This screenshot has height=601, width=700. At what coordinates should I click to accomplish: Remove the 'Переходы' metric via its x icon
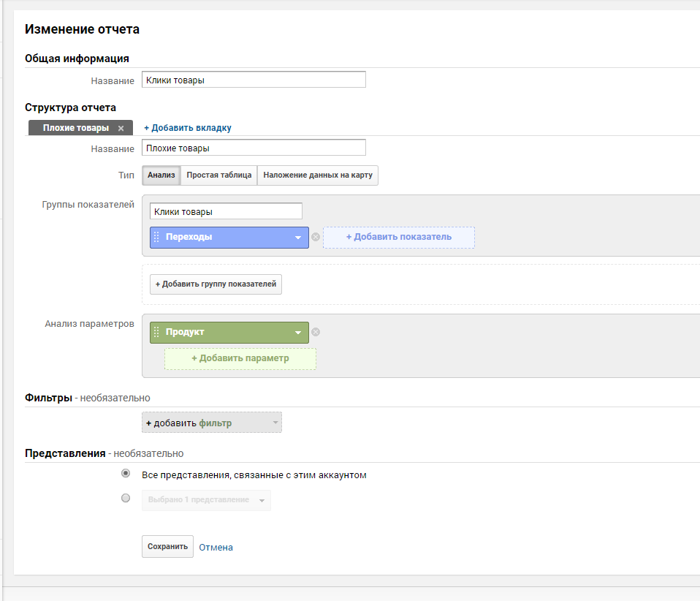point(316,237)
